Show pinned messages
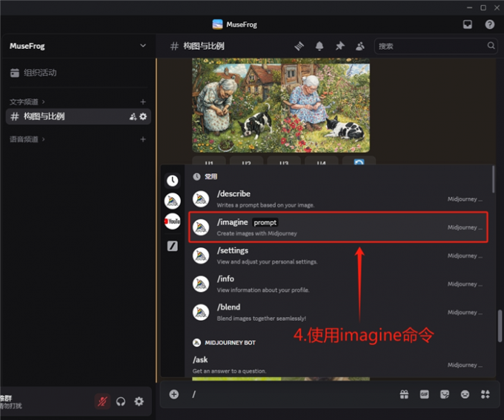The width and height of the screenshot is (504, 420). [x=339, y=46]
